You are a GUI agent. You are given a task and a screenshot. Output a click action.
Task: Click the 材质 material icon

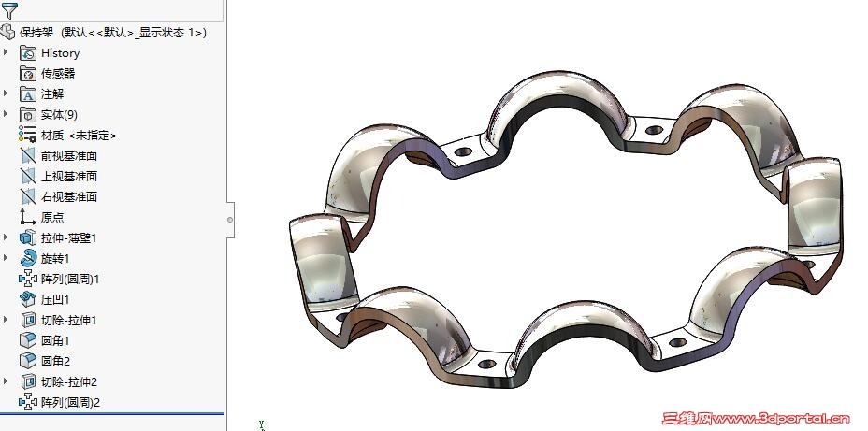[28, 135]
